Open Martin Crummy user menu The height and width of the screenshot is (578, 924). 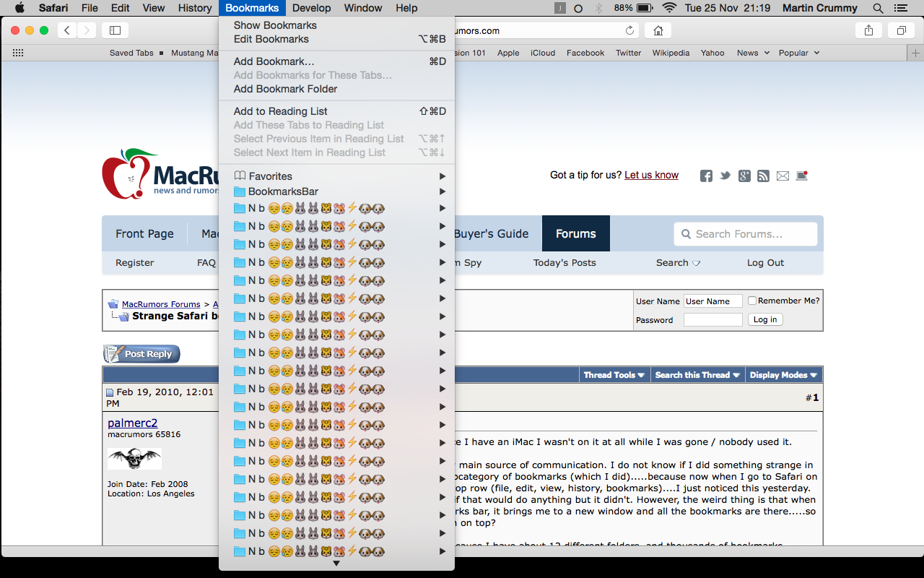point(819,8)
